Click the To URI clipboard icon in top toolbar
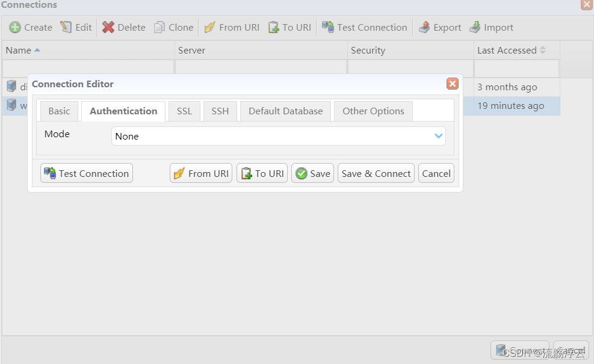The width and height of the screenshot is (594, 364). [x=273, y=27]
